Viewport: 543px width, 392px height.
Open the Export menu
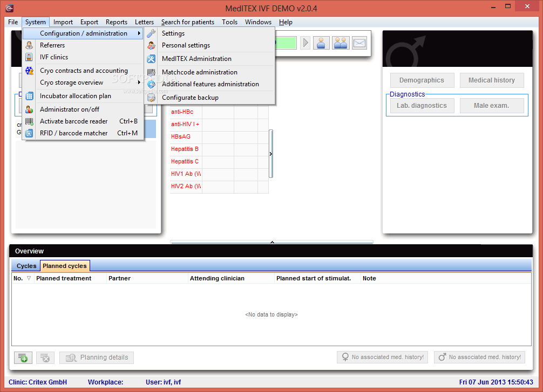(x=90, y=22)
